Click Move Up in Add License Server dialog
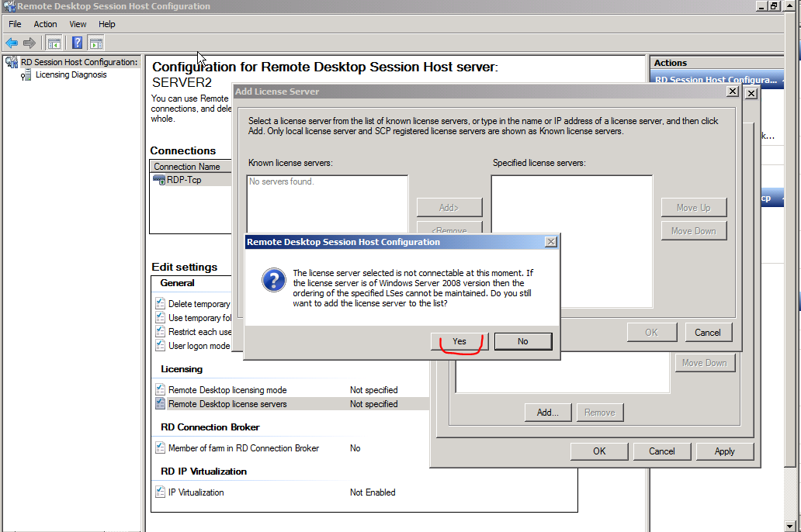The image size is (801, 532). (694, 207)
